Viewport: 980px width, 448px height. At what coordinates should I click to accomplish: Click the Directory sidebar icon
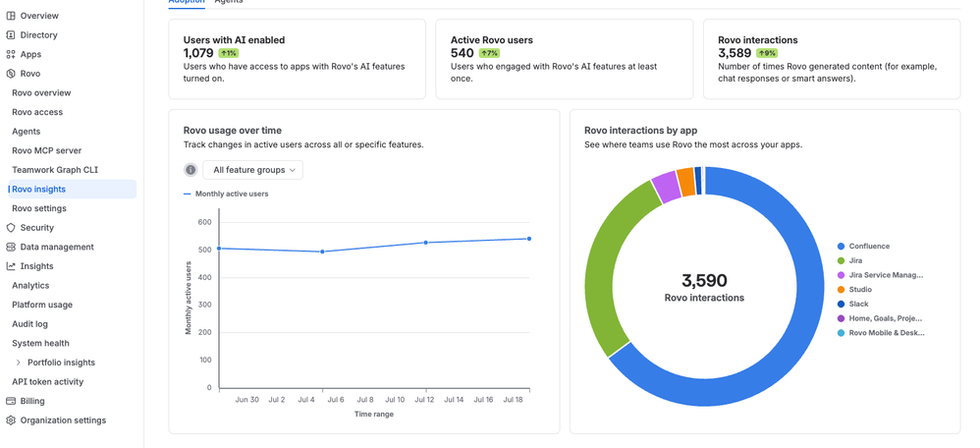[x=11, y=35]
